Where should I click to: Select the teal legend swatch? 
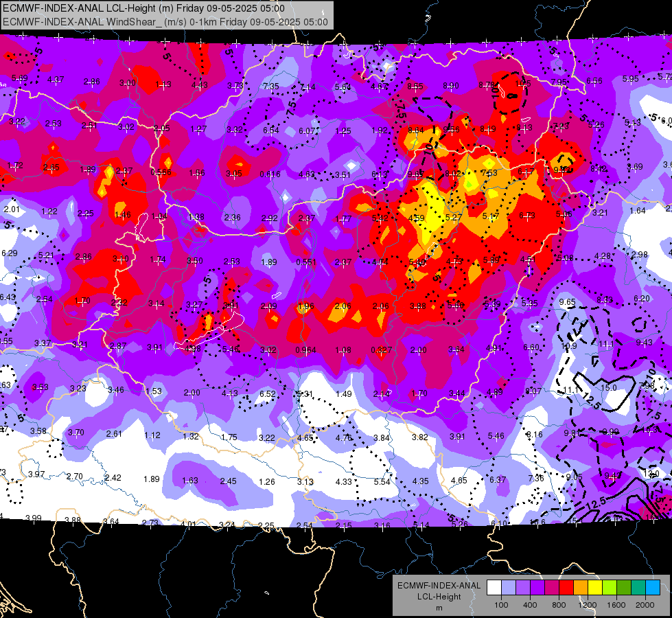click(x=638, y=588)
